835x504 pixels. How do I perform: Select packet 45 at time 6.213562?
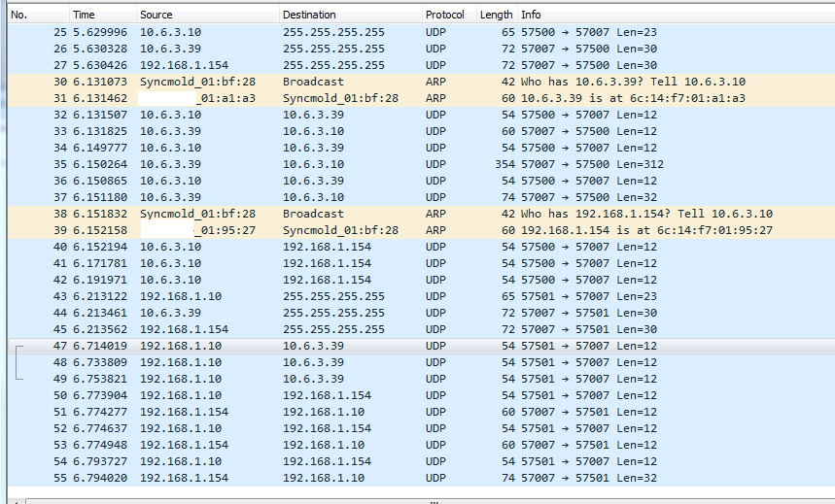pyautogui.click(x=421, y=329)
